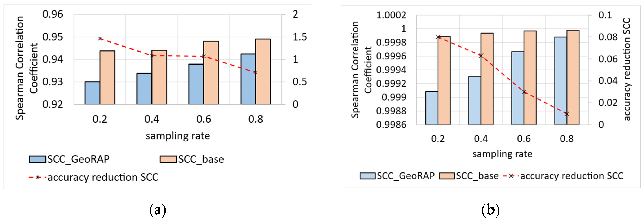644x219 pixels.
Task: Click the blue SCC_GeoRAP legend swatch in chart (b)
Action: pos(367,176)
